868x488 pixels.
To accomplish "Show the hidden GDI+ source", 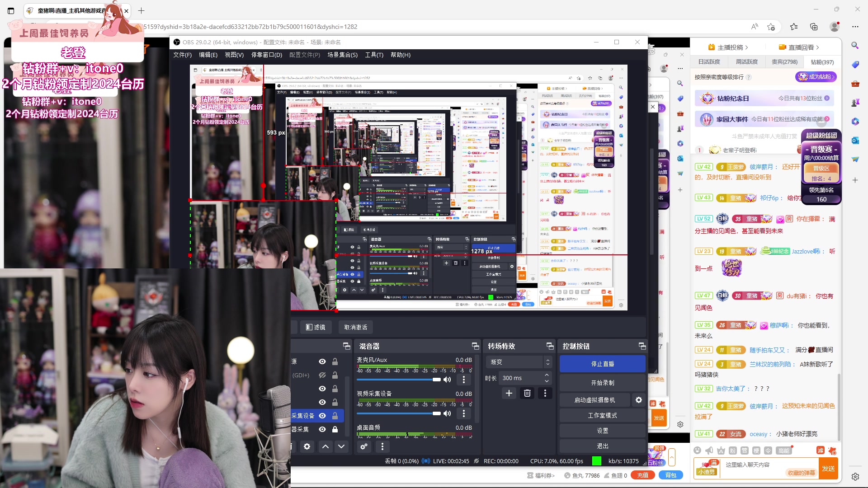I will pyautogui.click(x=322, y=375).
